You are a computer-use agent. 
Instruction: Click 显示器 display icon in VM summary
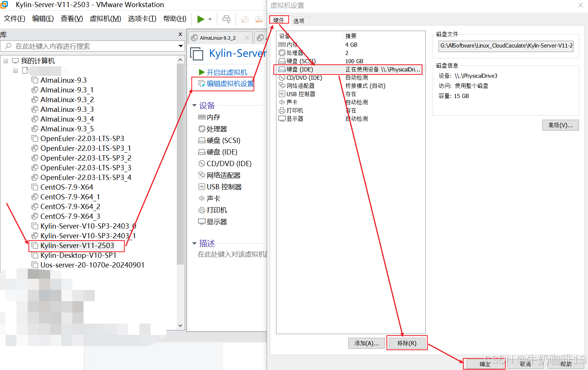202,221
